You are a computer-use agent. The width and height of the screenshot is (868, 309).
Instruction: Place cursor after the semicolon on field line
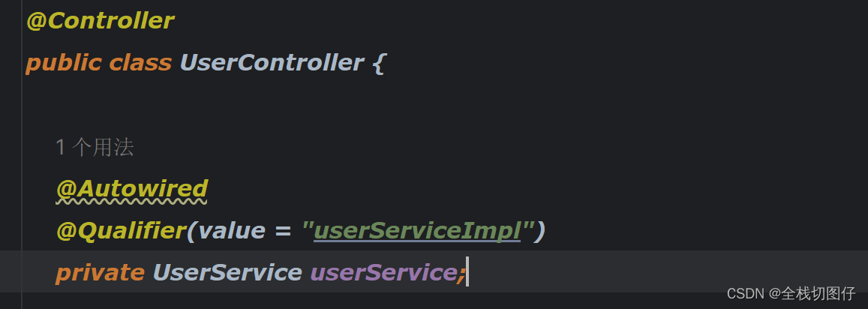tap(467, 272)
